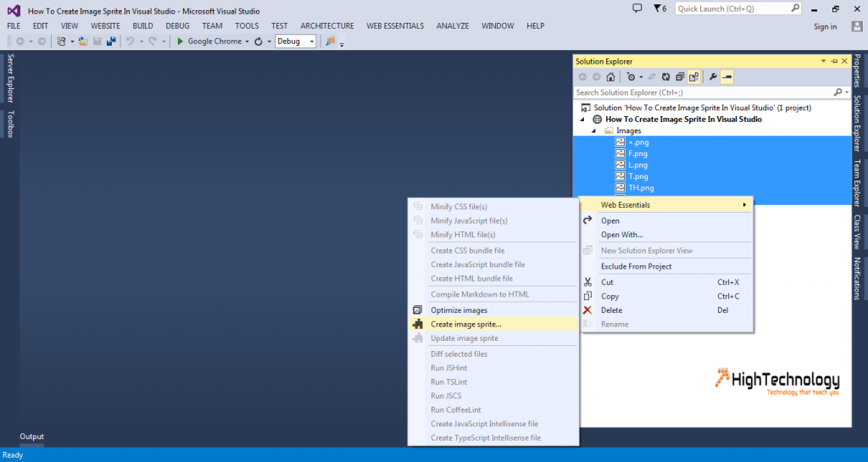Open the Team Explorer side tab
Image resolution: width=868 pixels, height=462 pixels.
[857, 182]
